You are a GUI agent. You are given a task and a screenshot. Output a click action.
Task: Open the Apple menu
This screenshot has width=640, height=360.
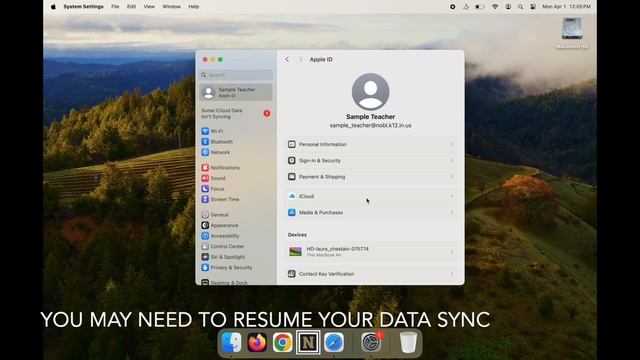(53, 7)
